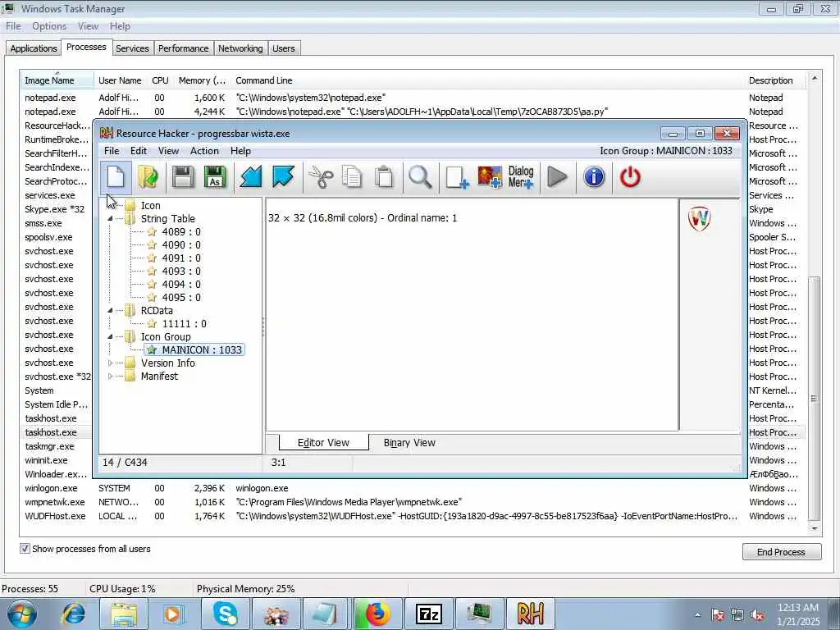
Task: Select string table entry 4093 : 0
Action: 181,272
